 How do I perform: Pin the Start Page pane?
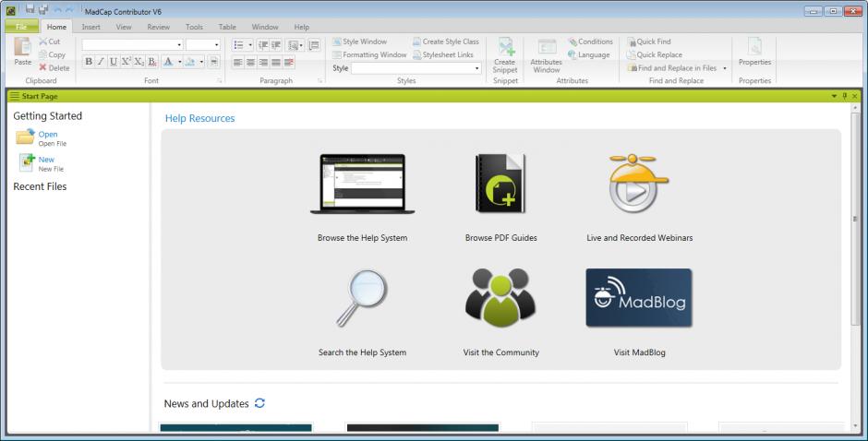845,96
